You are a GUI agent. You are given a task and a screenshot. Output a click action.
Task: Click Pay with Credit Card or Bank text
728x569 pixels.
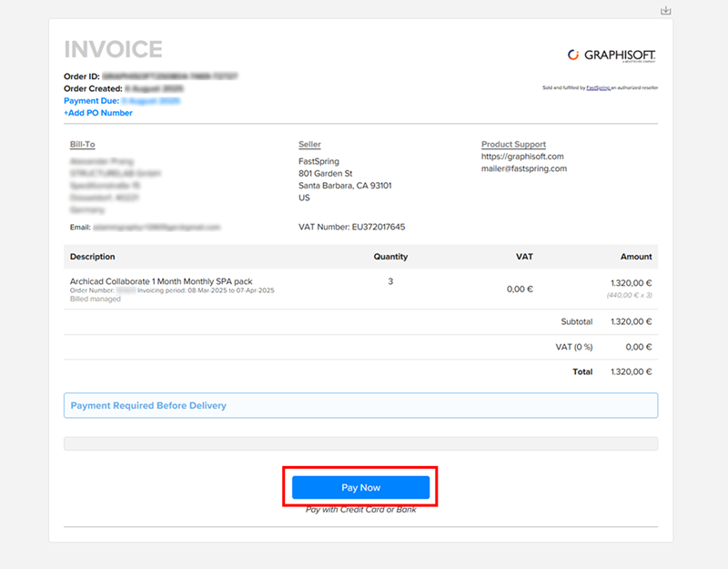pos(360,510)
